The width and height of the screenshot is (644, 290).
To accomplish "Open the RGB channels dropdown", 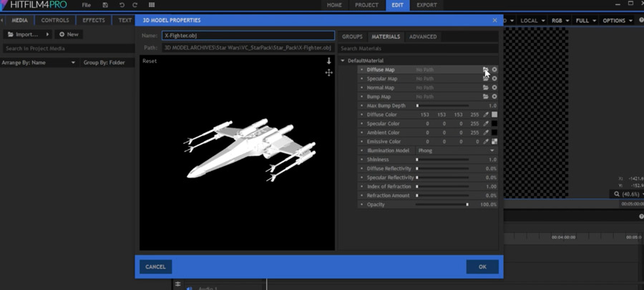I will 560,21.
